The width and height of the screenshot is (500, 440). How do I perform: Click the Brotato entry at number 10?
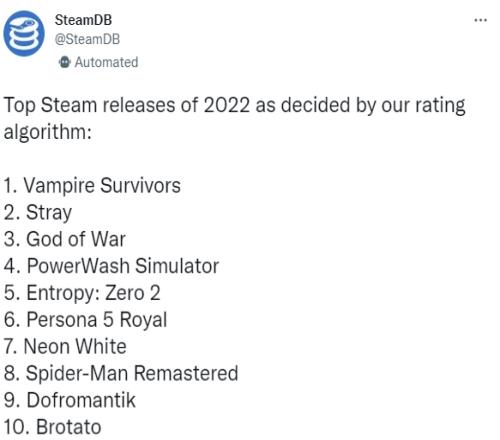(x=52, y=427)
